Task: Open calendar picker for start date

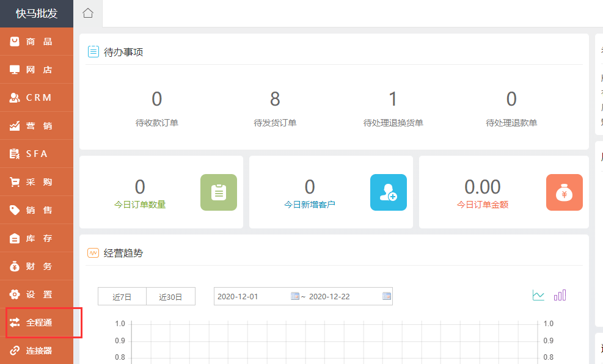Action: click(295, 296)
